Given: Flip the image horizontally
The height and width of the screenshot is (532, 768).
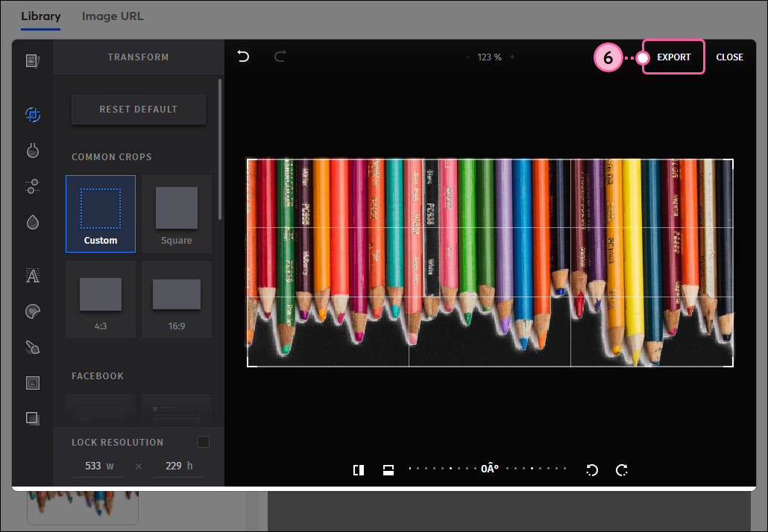Looking at the screenshot, I should pyautogui.click(x=359, y=470).
